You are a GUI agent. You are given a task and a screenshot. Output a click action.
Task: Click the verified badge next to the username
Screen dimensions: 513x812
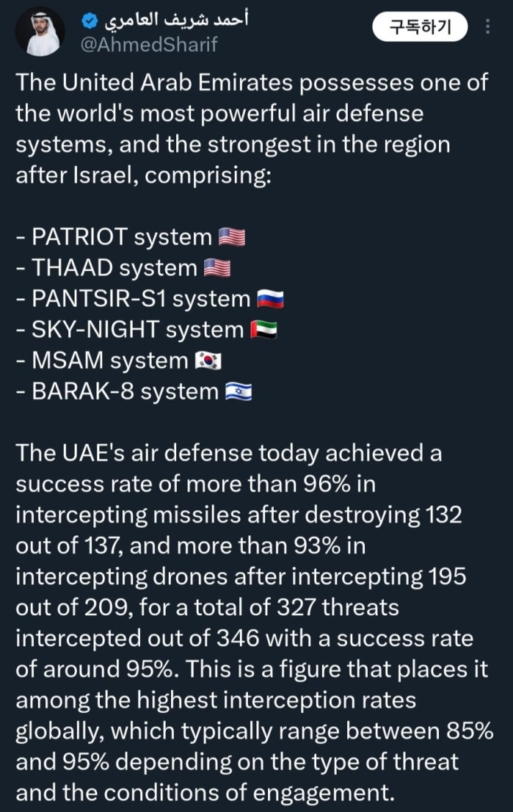(88, 21)
